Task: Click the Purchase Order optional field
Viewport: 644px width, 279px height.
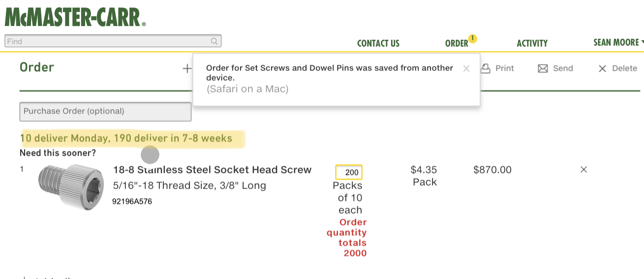Action: pyautogui.click(x=105, y=112)
